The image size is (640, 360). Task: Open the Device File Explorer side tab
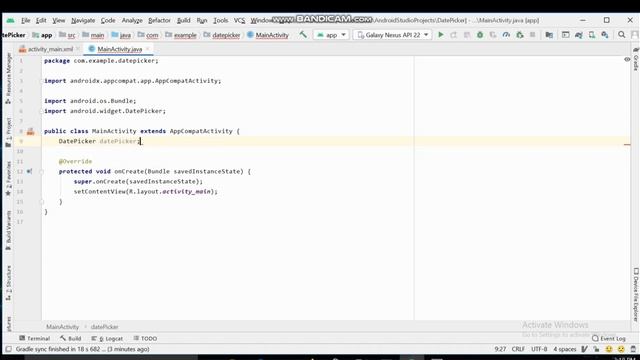[636, 295]
